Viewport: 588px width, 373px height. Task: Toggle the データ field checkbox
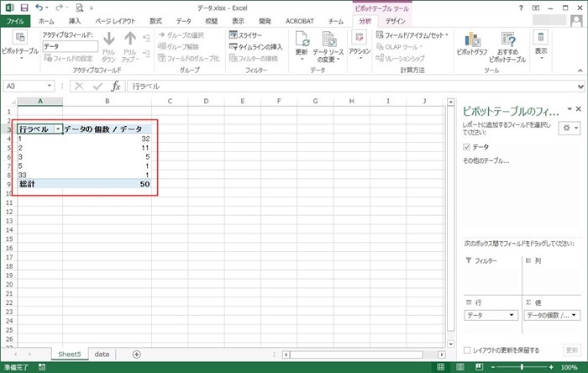(x=466, y=147)
